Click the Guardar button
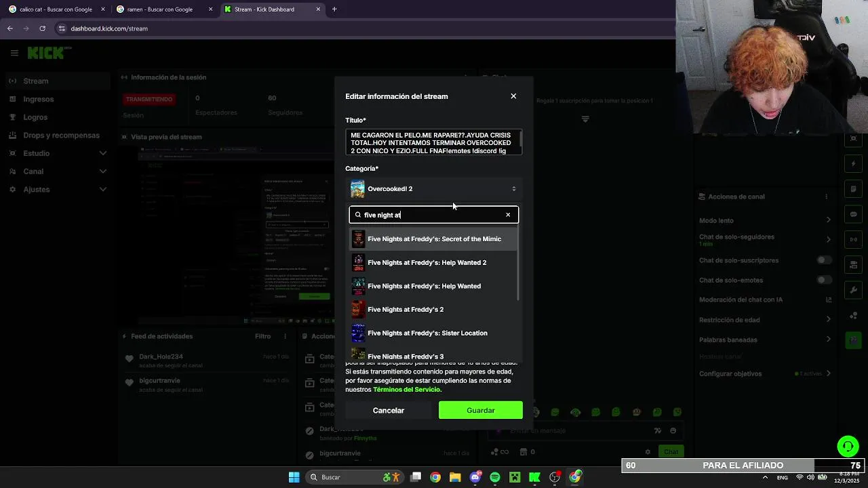The height and width of the screenshot is (488, 868). (480, 410)
